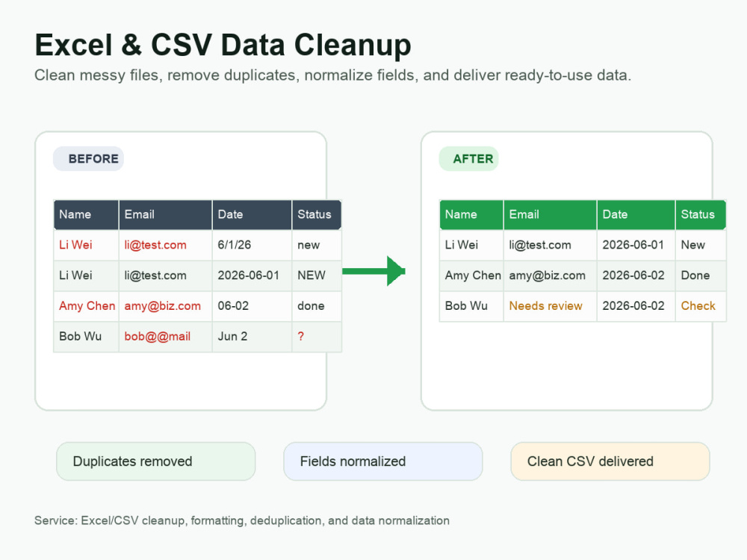Click the BEFORE badge
The width and height of the screenshot is (747, 560).
click(x=89, y=158)
